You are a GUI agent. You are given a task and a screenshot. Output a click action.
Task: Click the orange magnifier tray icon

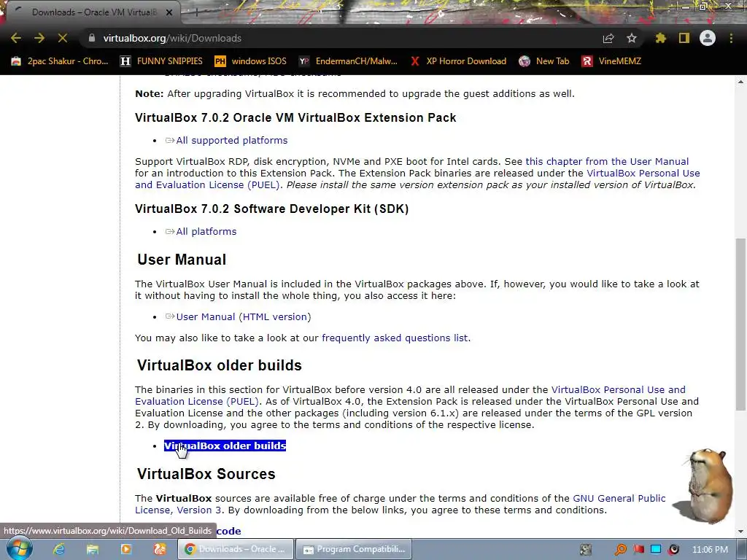tap(620, 550)
